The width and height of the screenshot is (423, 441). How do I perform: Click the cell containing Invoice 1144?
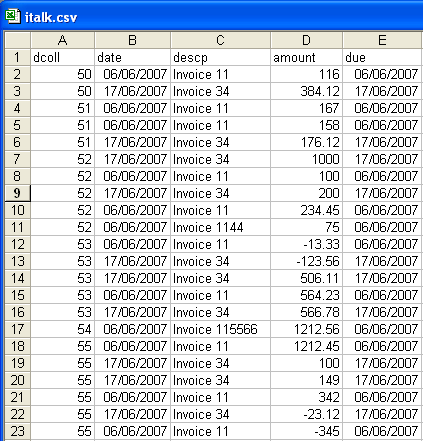tap(220, 227)
